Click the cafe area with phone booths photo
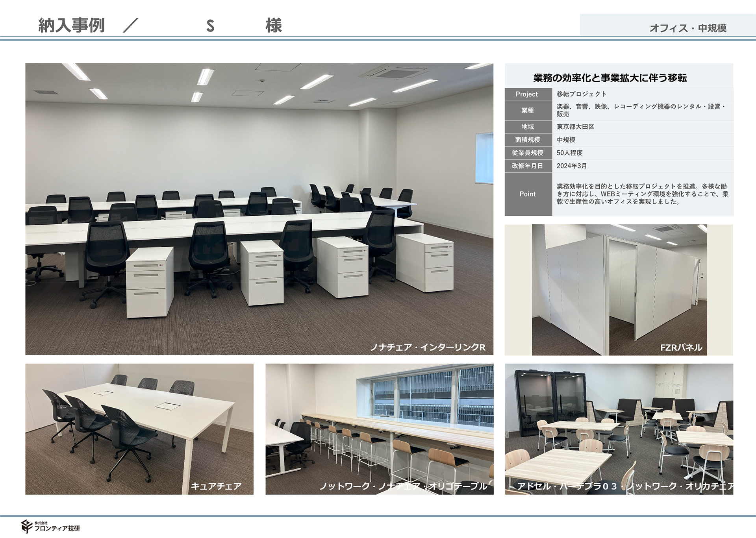This screenshot has width=756, height=538. 619,429
